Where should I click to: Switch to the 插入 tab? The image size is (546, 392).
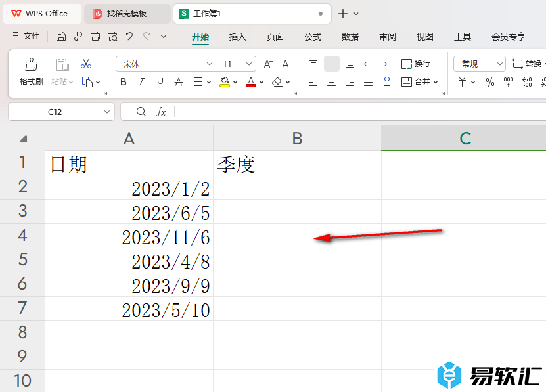click(x=237, y=37)
